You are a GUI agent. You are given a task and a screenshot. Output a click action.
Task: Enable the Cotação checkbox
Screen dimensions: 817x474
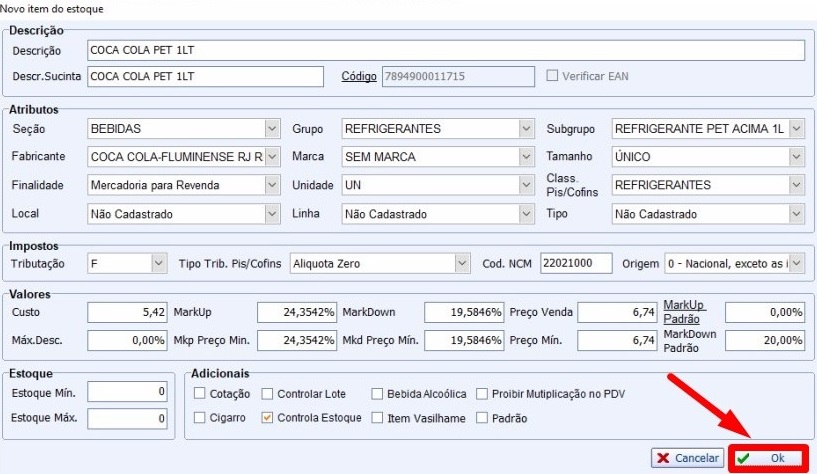[201, 393]
